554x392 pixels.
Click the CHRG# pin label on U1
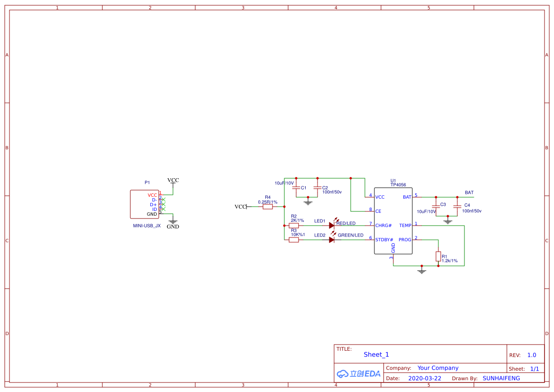383,226
